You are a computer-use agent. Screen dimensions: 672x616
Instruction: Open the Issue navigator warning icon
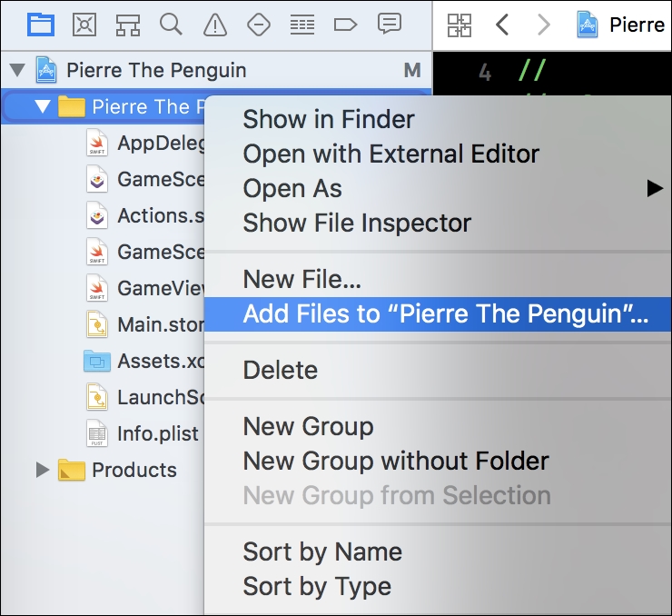(214, 25)
